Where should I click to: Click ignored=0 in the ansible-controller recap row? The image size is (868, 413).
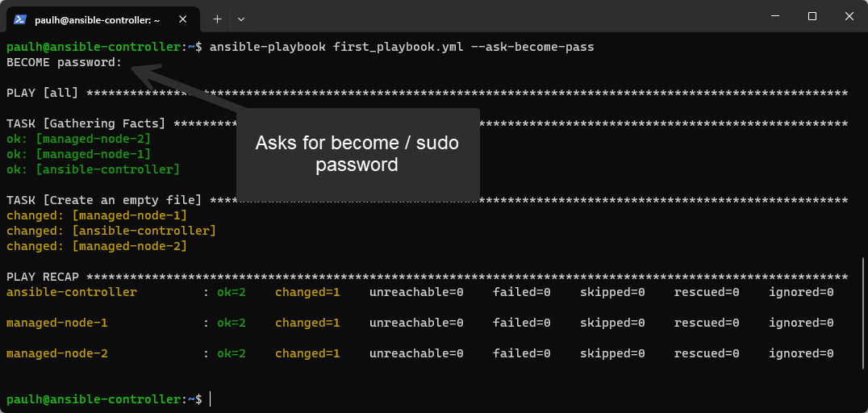[801, 292]
